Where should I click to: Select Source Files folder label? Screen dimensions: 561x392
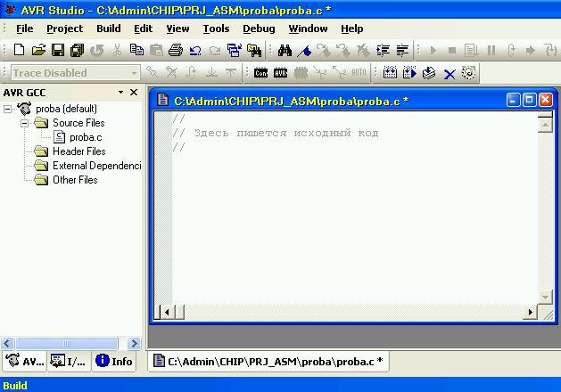pos(78,123)
